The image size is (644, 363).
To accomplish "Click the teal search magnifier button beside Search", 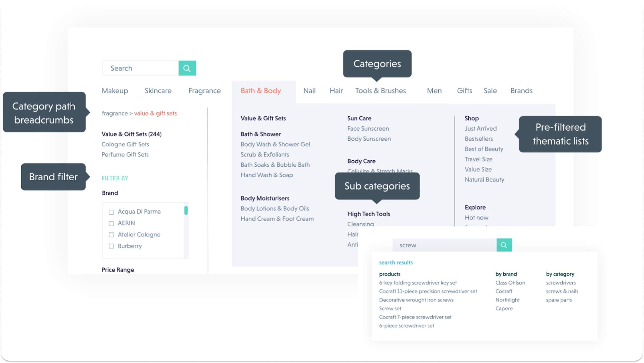I will click(x=187, y=68).
